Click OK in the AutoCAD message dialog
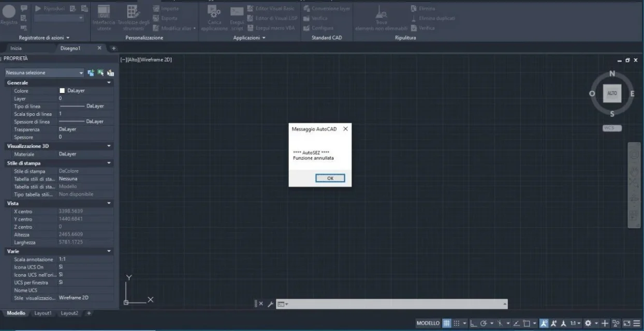This screenshot has width=644, height=331. click(330, 178)
